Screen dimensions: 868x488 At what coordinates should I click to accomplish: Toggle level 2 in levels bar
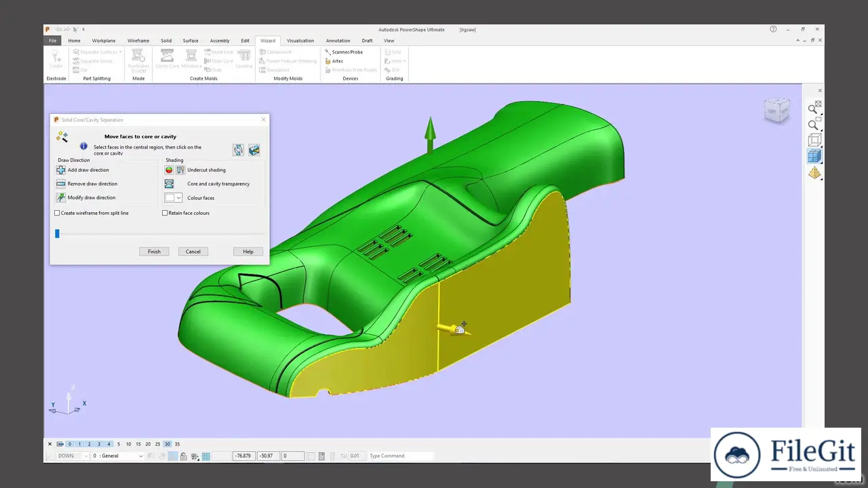tap(90, 444)
